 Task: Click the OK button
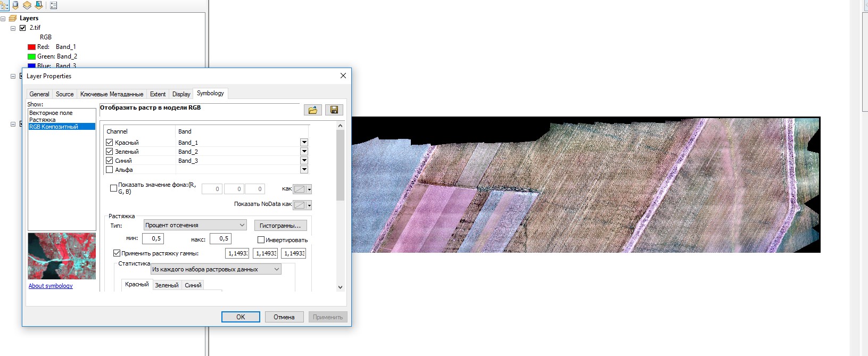241,317
